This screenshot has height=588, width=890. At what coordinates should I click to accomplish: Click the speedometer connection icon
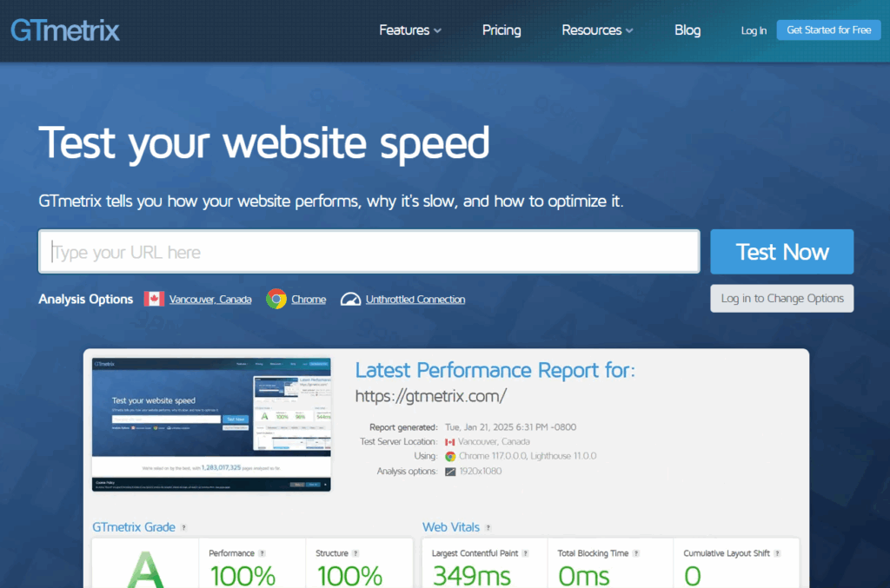pyautogui.click(x=350, y=299)
